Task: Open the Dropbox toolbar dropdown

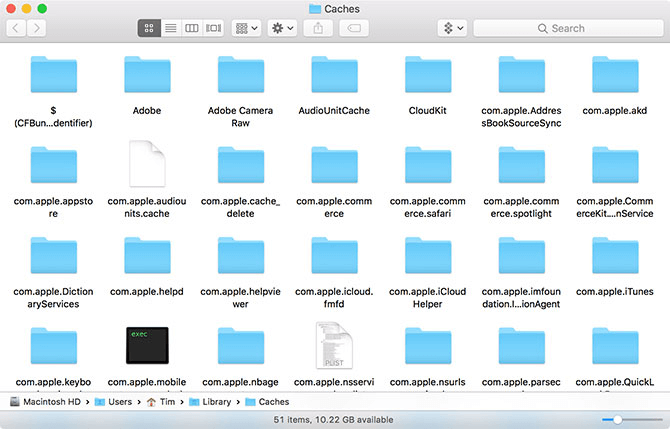Action: click(453, 28)
